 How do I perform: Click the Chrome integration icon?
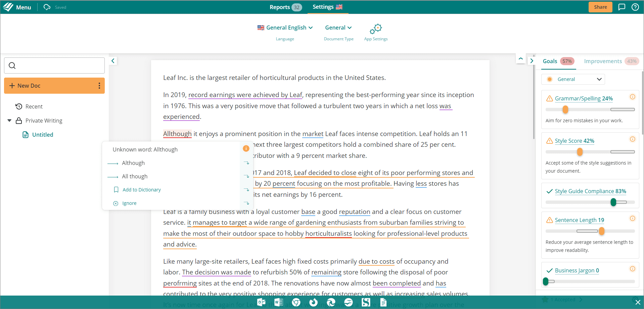(296, 302)
